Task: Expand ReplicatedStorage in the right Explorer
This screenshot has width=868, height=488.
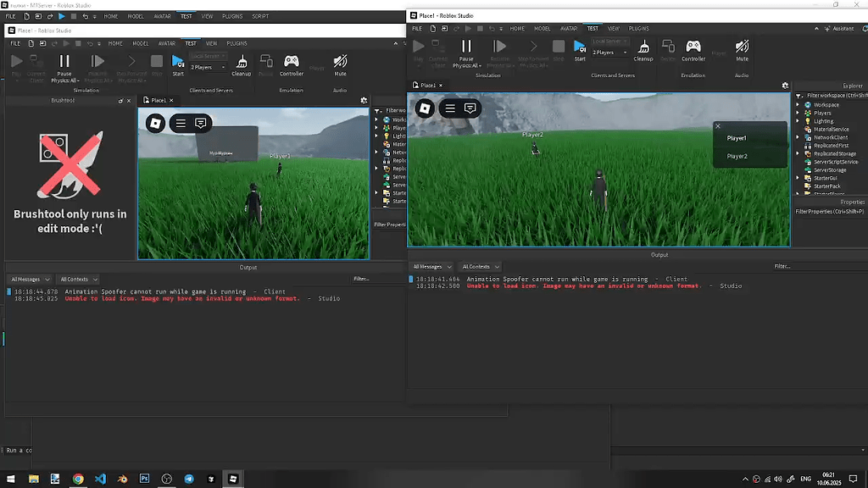Action: (798, 154)
